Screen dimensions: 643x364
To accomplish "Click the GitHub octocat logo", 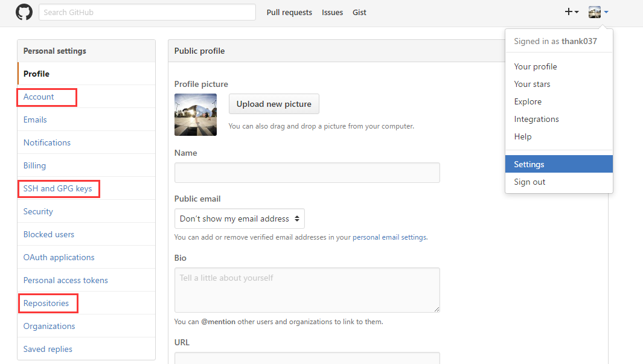I will tap(24, 12).
